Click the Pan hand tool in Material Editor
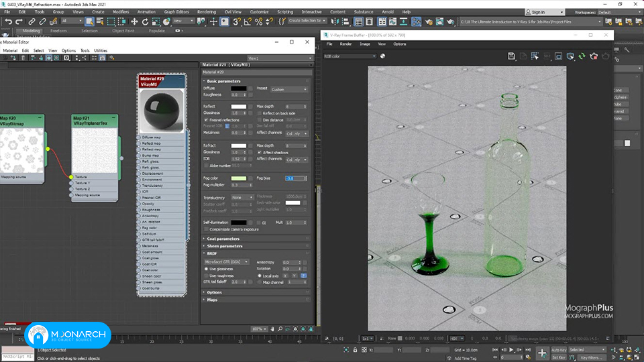644x362 pixels. pyautogui.click(x=272, y=329)
